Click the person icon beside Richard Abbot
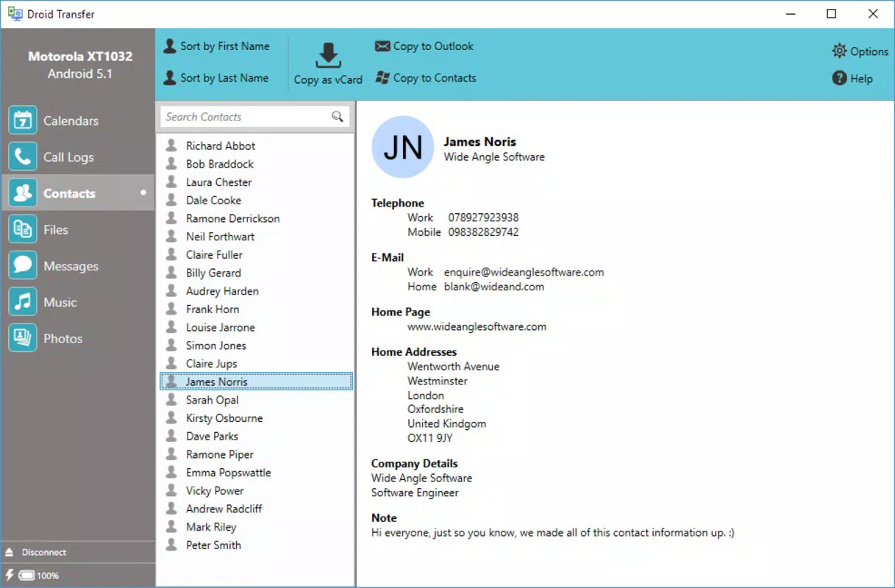895x588 pixels. 171,146
